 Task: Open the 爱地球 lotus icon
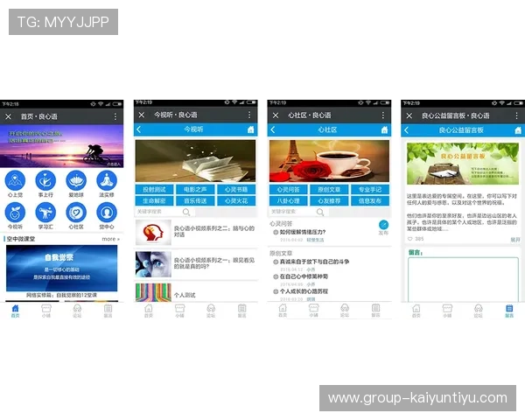pyautogui.click(x=76, y=180)
